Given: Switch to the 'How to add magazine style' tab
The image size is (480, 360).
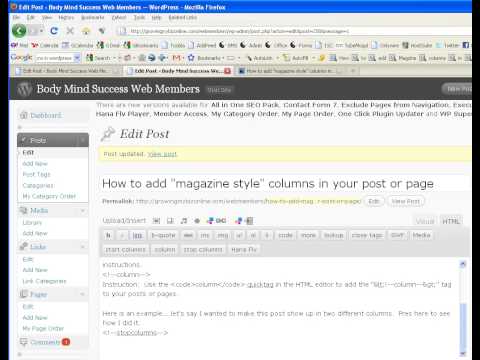Looking at the screenshot, I should 290,71.
